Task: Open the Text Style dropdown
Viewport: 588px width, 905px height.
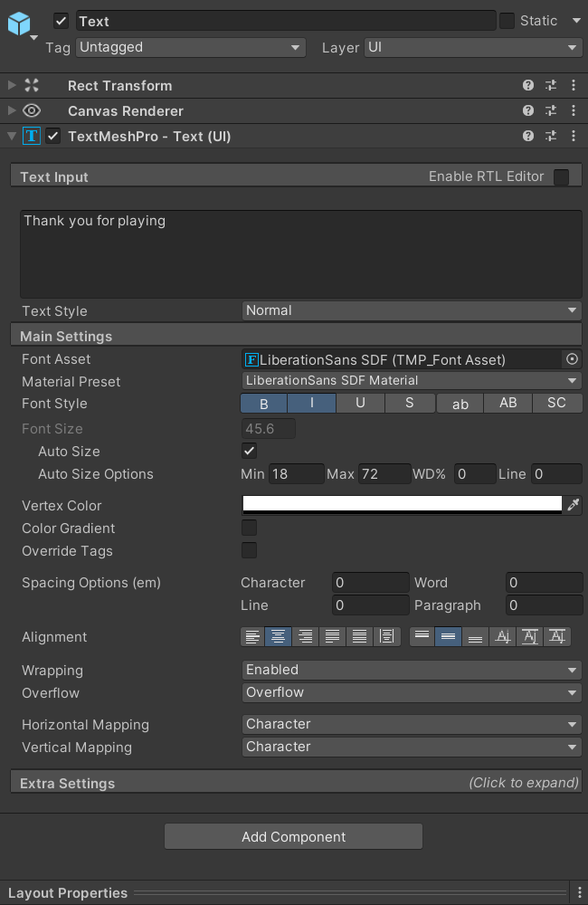Action: pos(412,310)
